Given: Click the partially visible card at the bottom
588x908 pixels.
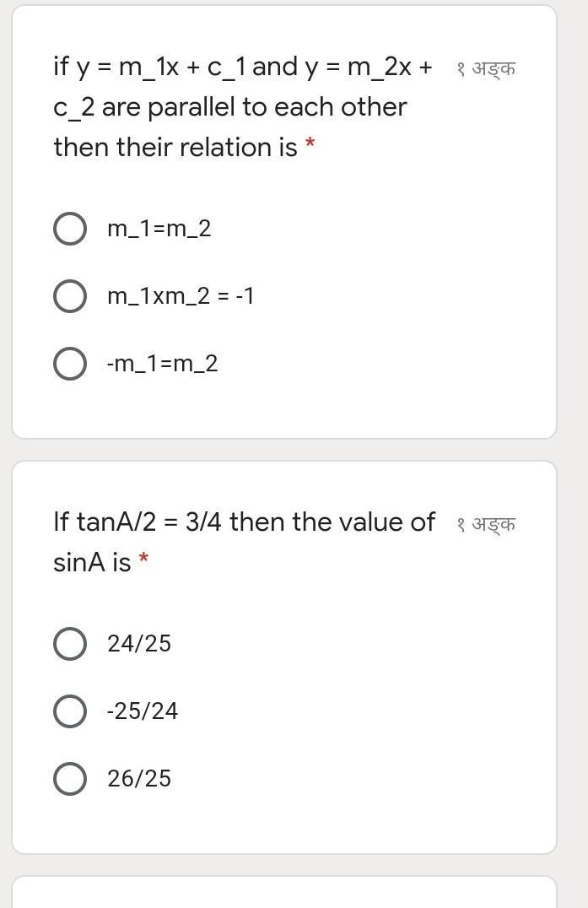Looking at the screenshot, I should (284, 894).
